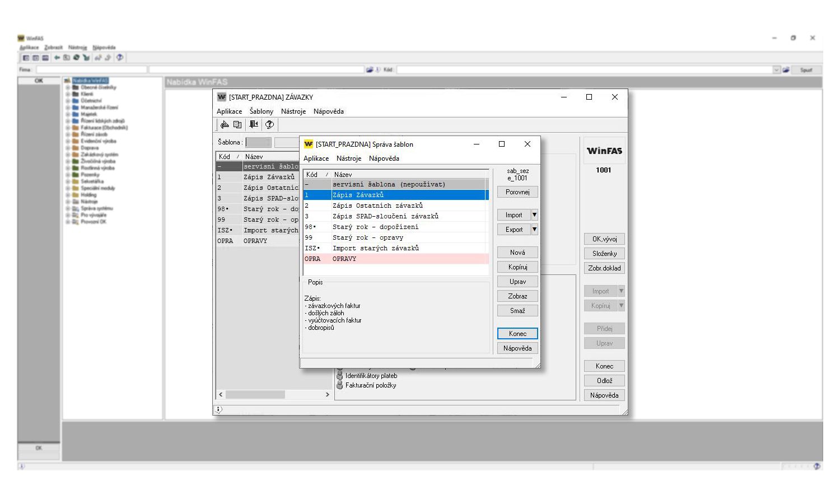This screenshot has width=840, height=504.
Task: Open the Export dropdown arrow in Správa šablon
Action: pyautogui.click(x=534, y=230)
